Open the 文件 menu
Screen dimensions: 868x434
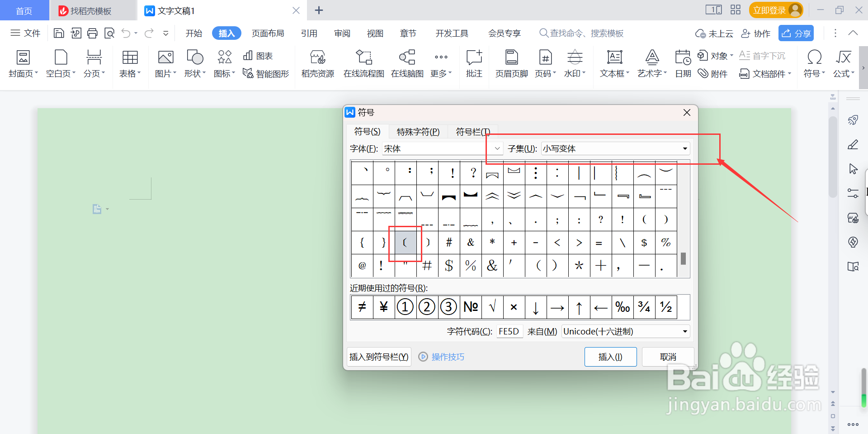[x=25, y=33]
